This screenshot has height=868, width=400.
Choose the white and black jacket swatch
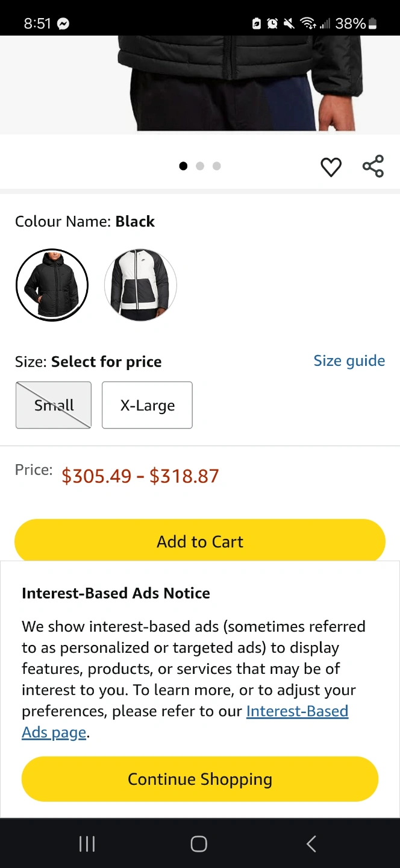tap(140, 285)
